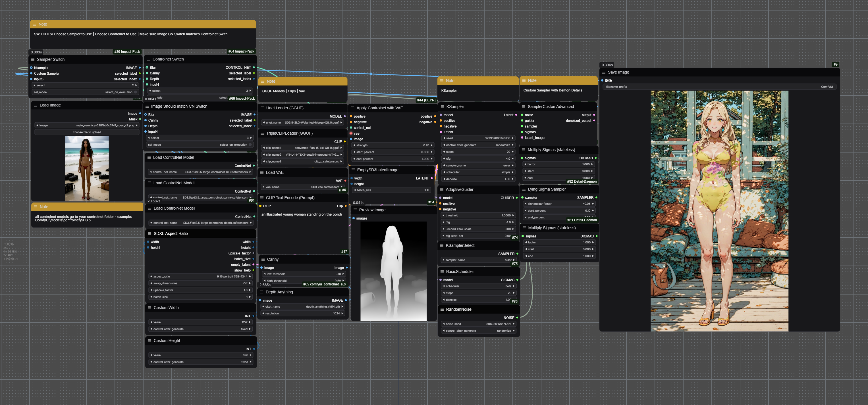Screen dimensions: 868x405
Task: Click the VAE output port on Load VAE
Action: (345, 181)
